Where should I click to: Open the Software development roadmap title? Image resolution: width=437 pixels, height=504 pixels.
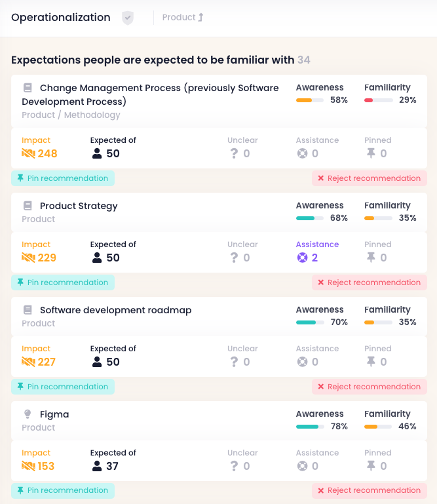(x=115, y=310)
